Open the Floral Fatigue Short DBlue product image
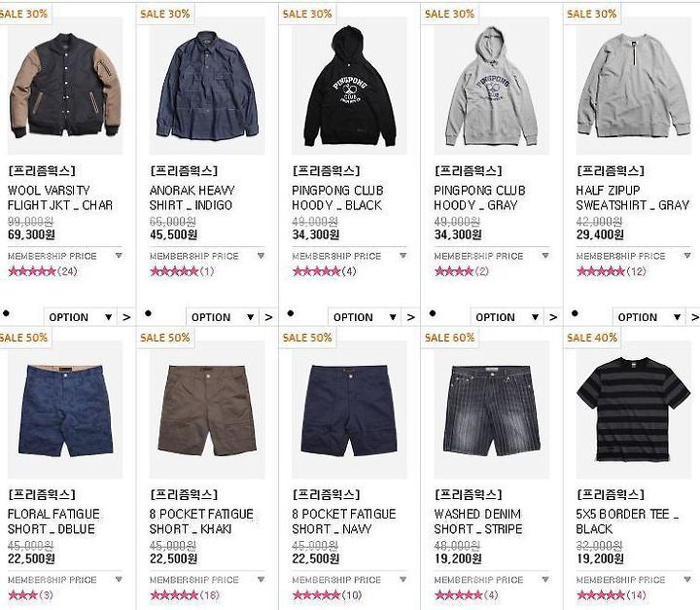This screenshot has width=700, height=610. pos(65,410)
